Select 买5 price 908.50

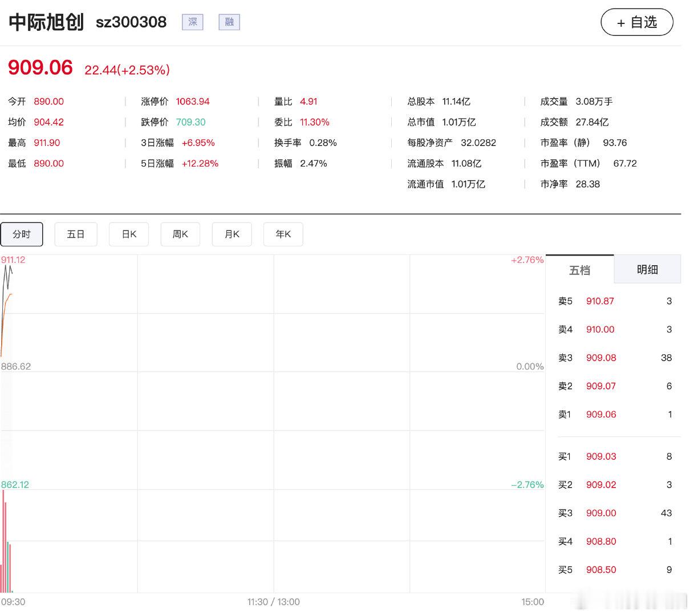click(x=601, y=569)
